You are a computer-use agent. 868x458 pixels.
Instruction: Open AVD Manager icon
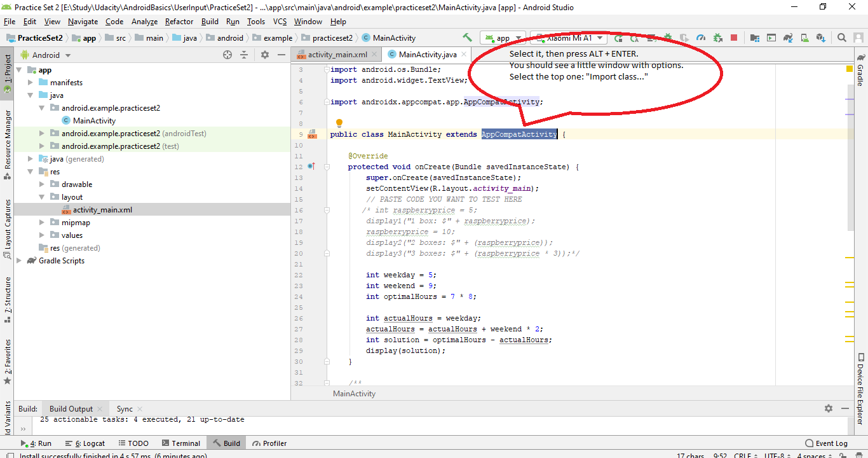pos(804,38)
